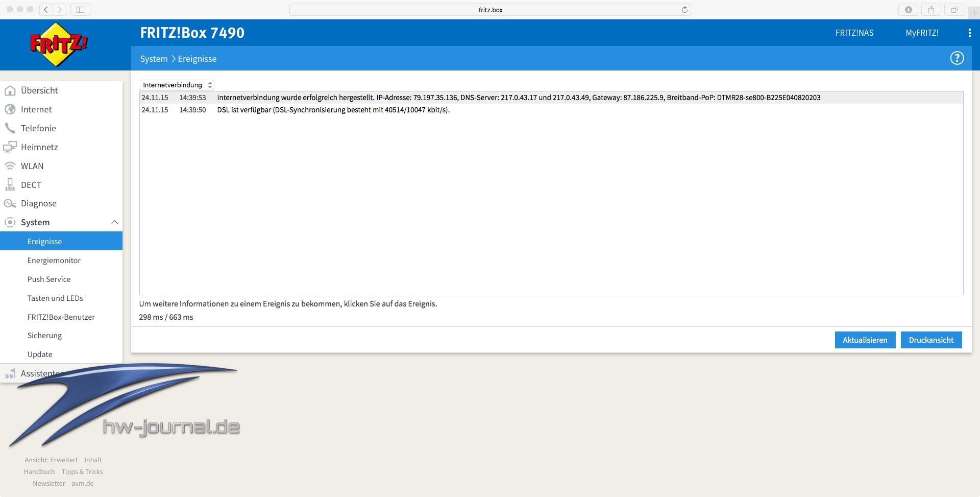Open FRITZ!NAS link in header
The image size is (980, 497).
[854, 33]
